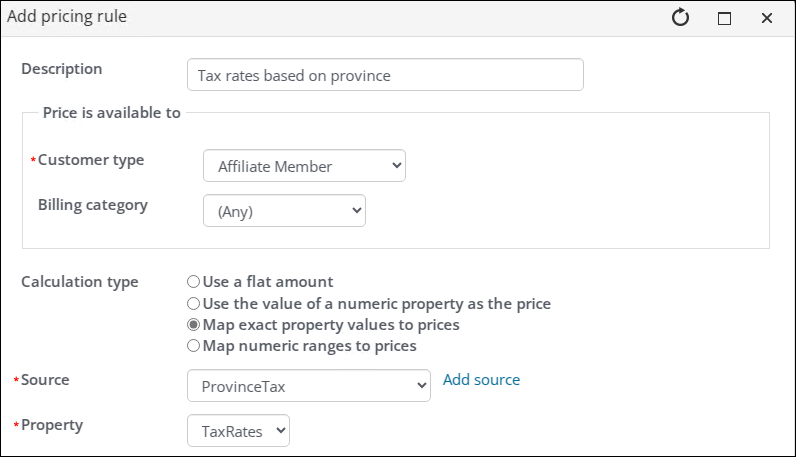Maximize the Add pricing rule window
The height and width of the screenshot is (457, 796).
[x=725, y=18]
